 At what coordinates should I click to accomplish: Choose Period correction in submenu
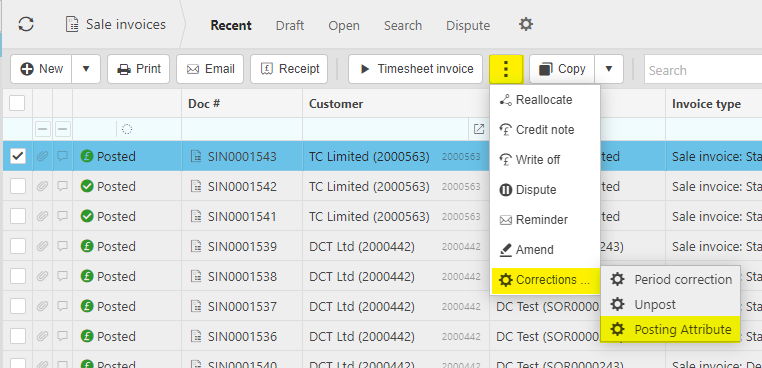(x=671, y=280)
